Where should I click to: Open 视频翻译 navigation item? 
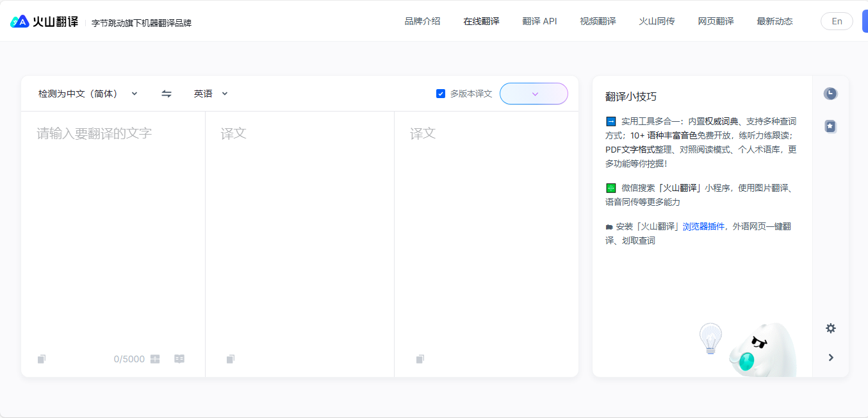coord(598,21)
